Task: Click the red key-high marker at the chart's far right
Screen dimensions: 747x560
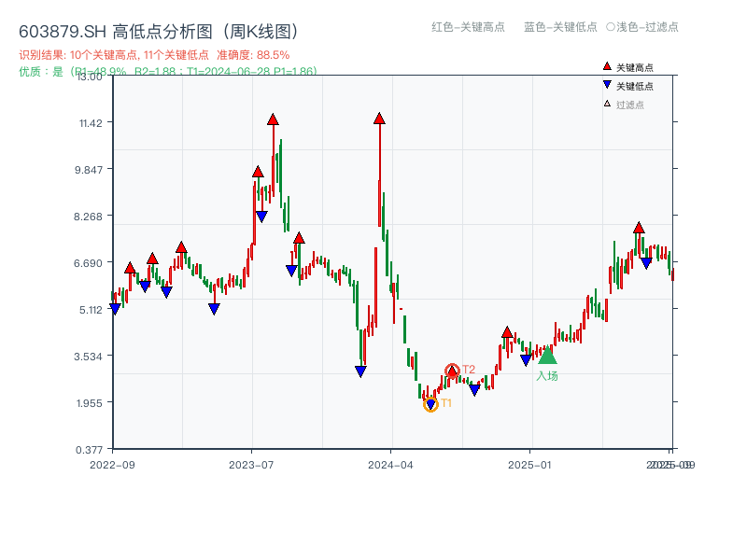Action: (x=639, y=227)
